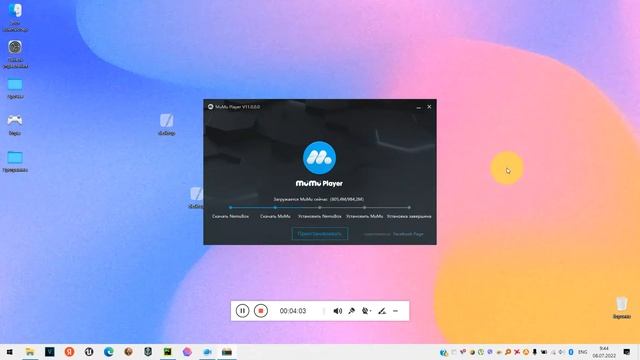The width and height of the screenshot is (640, 360).
Task: Open the shield game icon on taskbar
Action: click(148, 352)
